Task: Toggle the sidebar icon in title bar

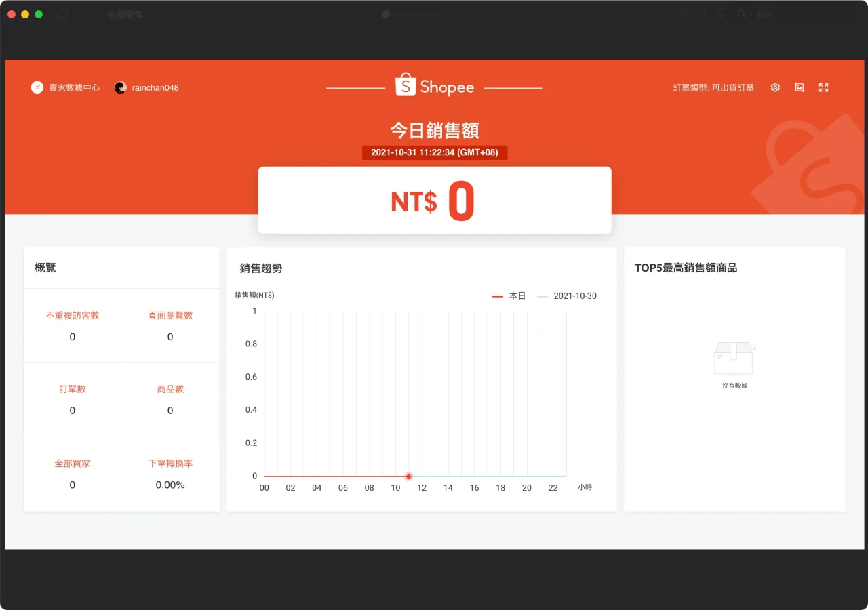Action: [x=63, y=14]
